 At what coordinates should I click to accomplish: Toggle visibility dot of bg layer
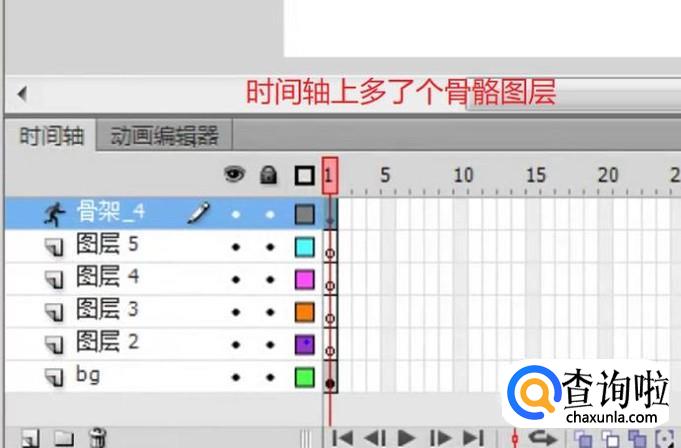pyautogui.click(x=236, y=379)
